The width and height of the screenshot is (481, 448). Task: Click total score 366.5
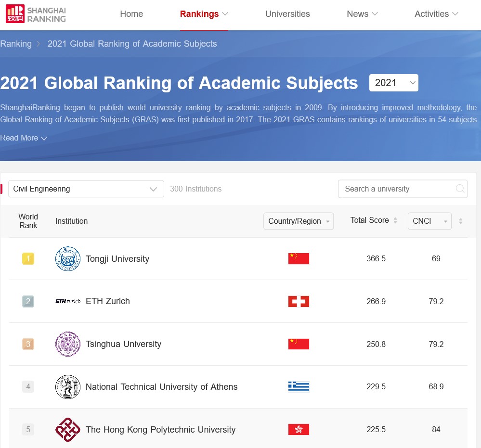[376, 258]
